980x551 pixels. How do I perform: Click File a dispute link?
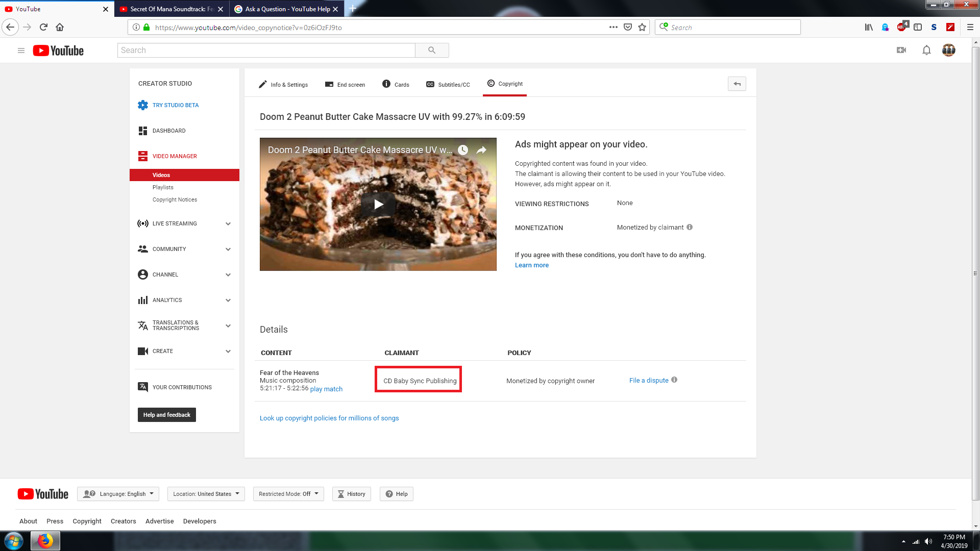click(649, 380)
